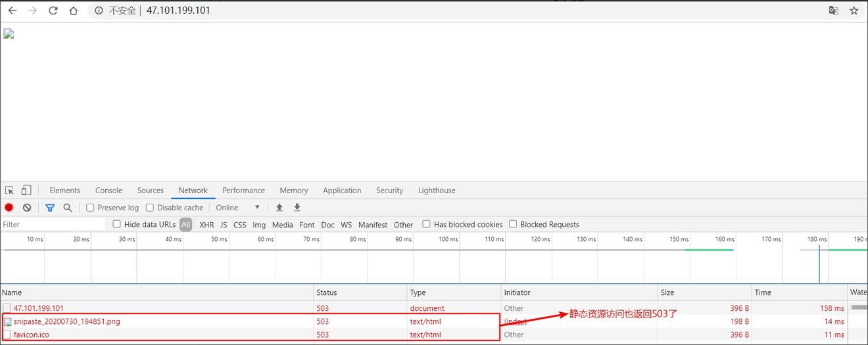Toggle the device toolbar icon
The width and height of the screenshot is (868, 345).
26,191
